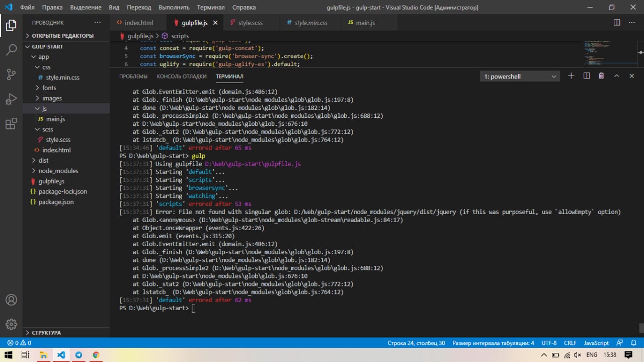
Task: Expand the node_modules folder
Action: point(66,171)
